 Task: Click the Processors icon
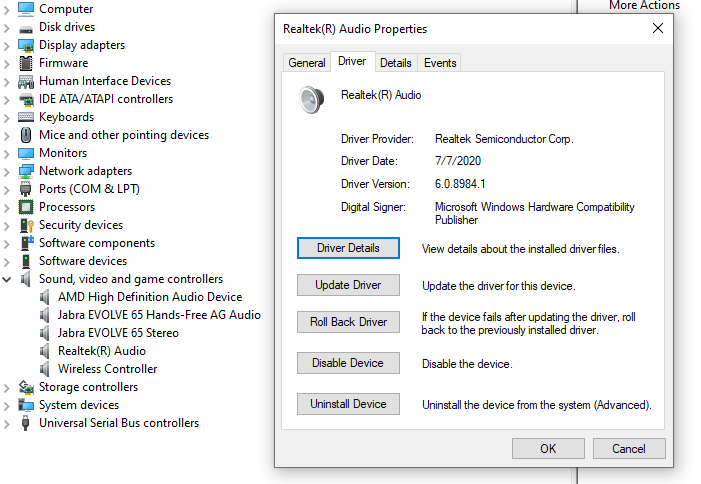point(25,207)
